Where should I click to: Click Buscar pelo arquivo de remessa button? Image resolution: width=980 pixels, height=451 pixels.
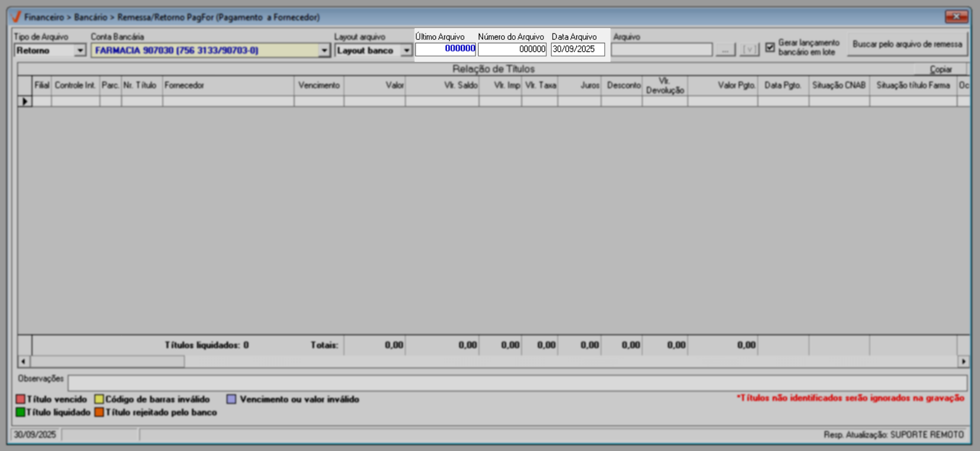coord(907,44)
